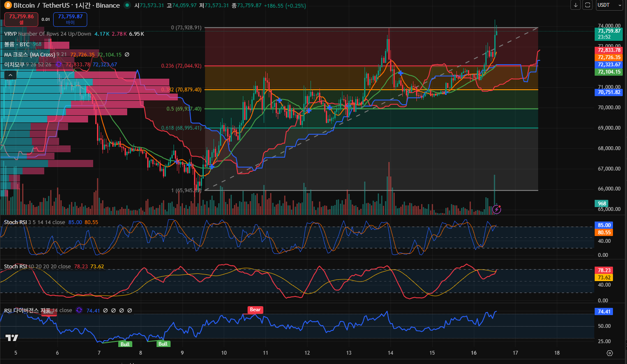Click the TradingView logo in bottom-left corner
The height and width of the screenshot is (364, 627).
click(11, 338)
